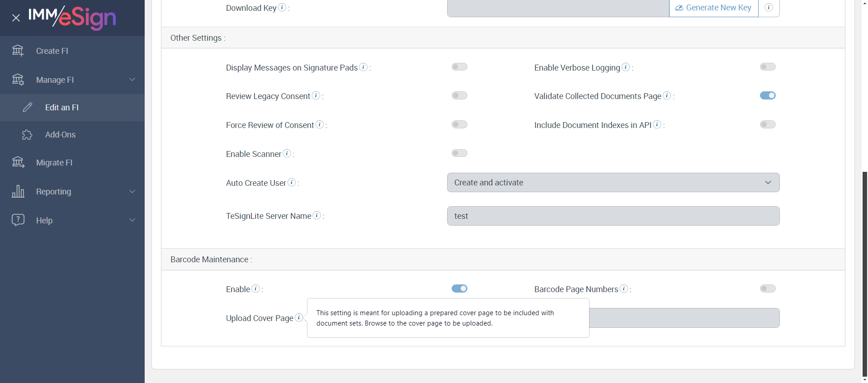The height and width of the screenshot is (383, 868).
Task: Click the Migrate FI bank icon
Action: point(18,162)
